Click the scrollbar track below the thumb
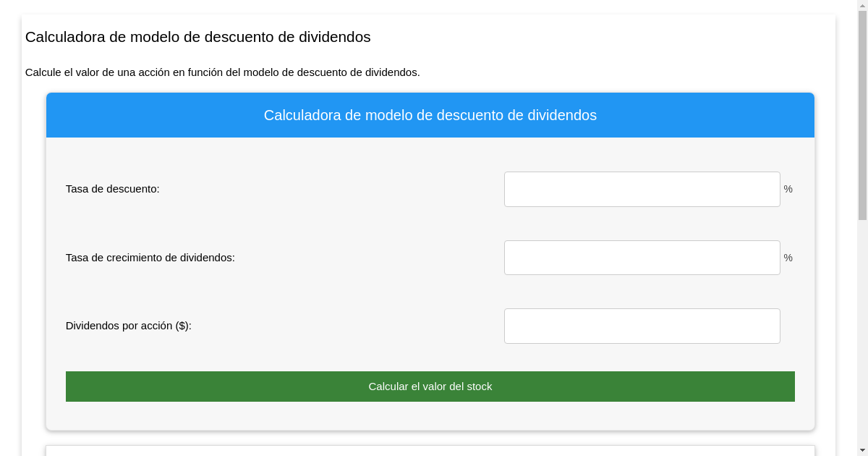 863,326
